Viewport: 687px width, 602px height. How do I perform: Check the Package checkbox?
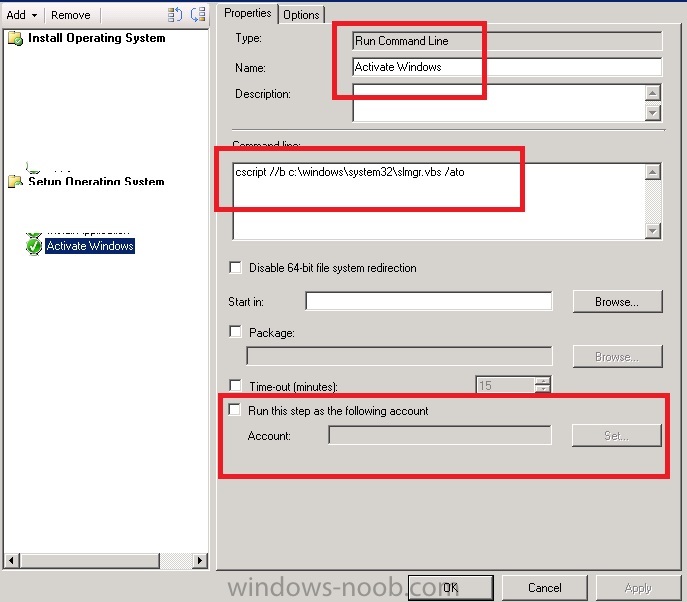tap(236, 332)
